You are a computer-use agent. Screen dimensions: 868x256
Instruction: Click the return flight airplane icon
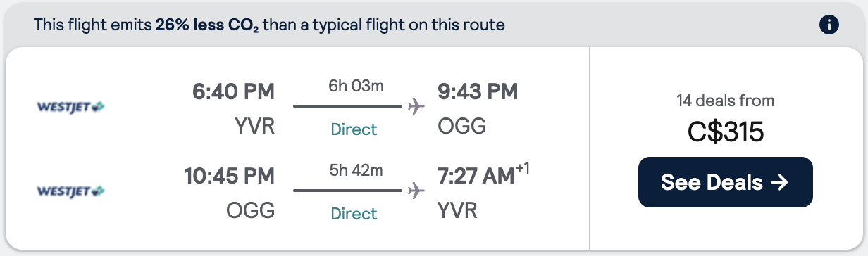click(416, 191)
